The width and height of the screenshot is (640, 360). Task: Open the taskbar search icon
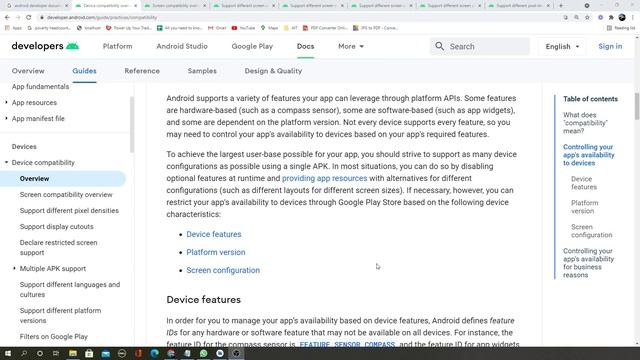point(24,353)
